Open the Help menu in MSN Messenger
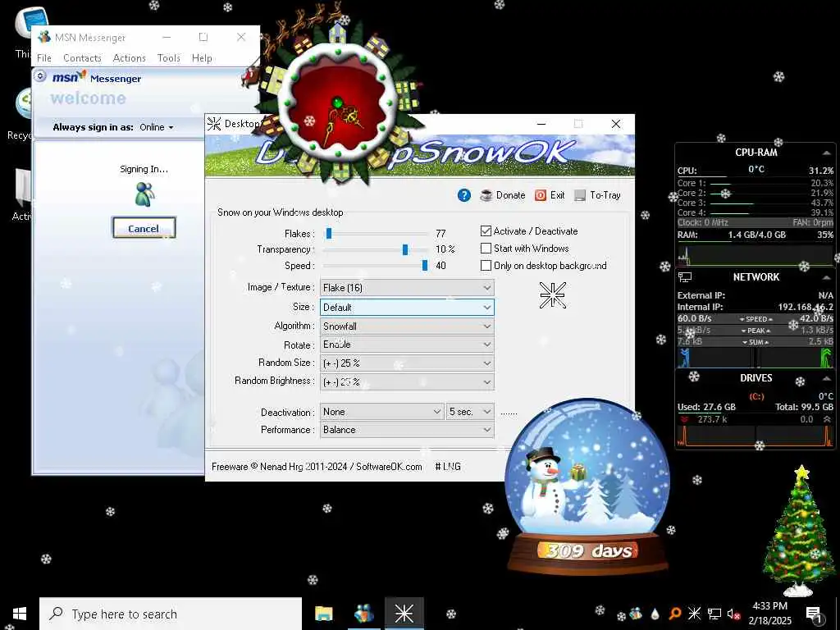840x630 pixels. coord(202,58)
